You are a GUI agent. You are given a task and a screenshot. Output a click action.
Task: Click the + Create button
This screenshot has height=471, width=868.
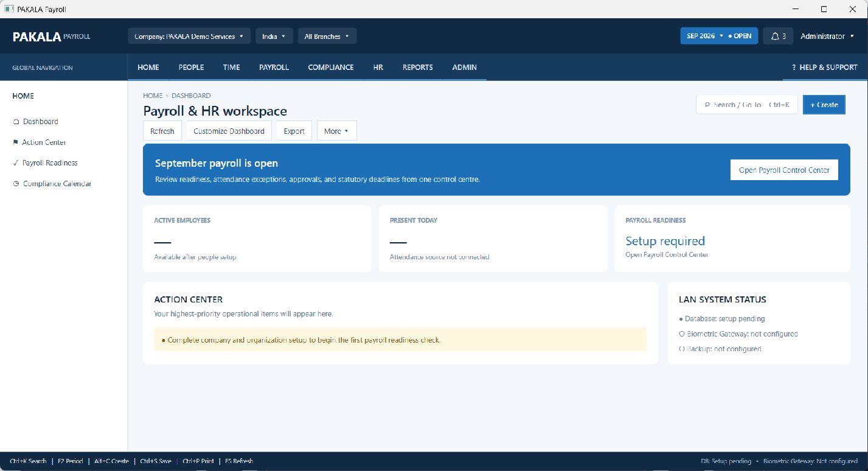click(x=824, y=105)
